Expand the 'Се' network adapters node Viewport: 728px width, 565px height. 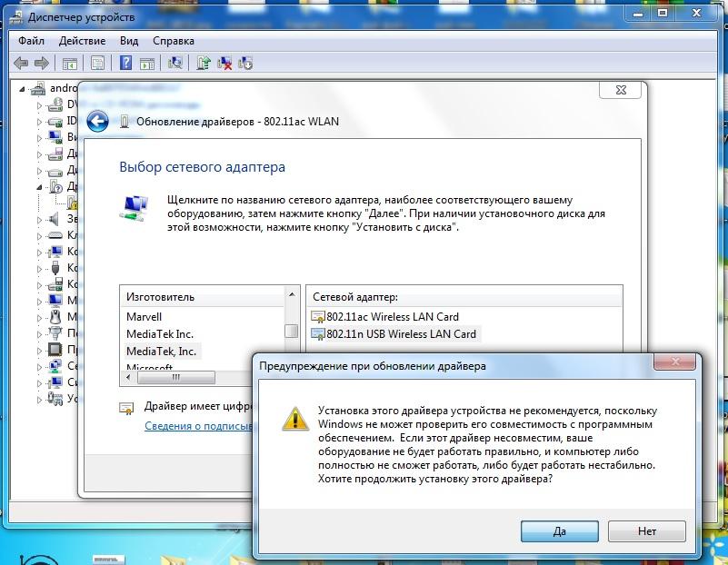point(39,366)
